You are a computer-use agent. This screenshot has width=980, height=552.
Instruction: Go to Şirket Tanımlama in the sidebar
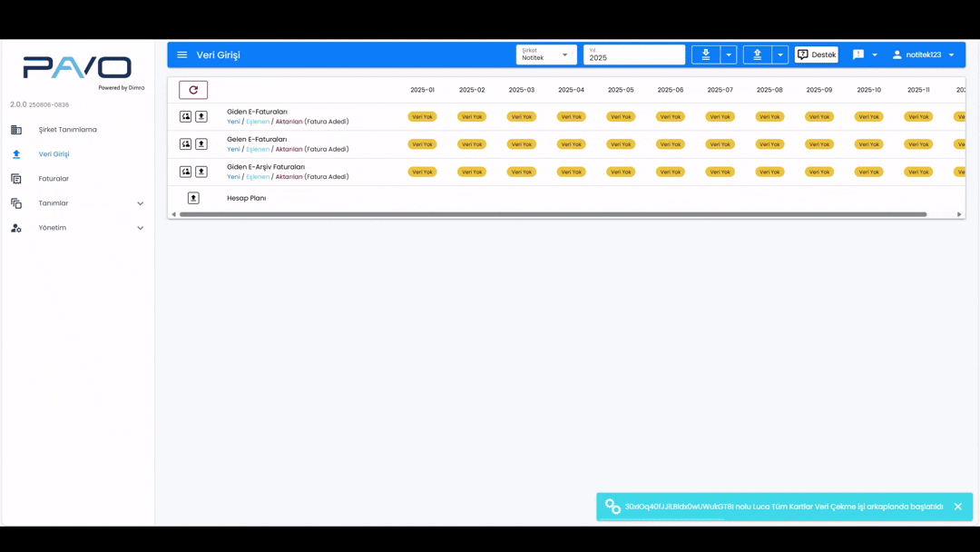point(67,130)
